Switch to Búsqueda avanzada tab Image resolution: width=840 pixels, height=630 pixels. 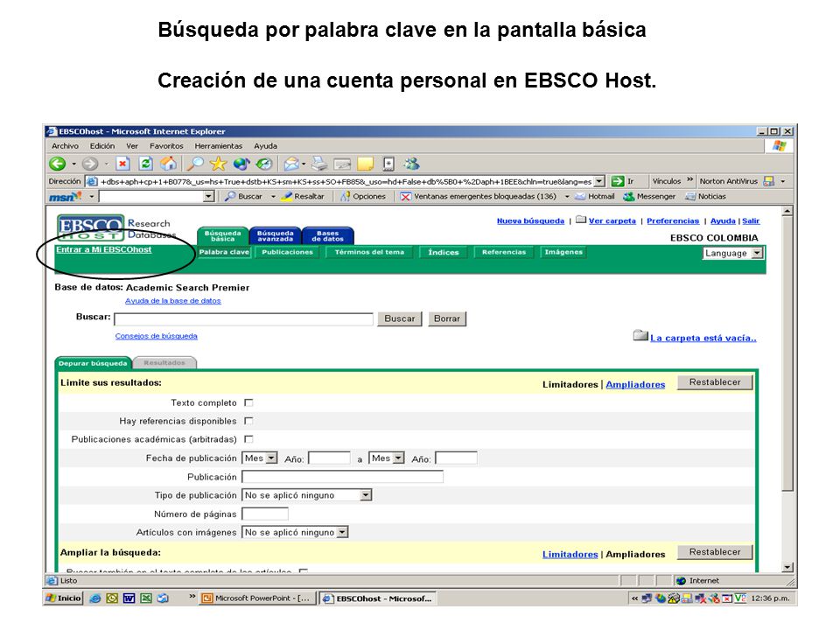(x=276, y=236)
